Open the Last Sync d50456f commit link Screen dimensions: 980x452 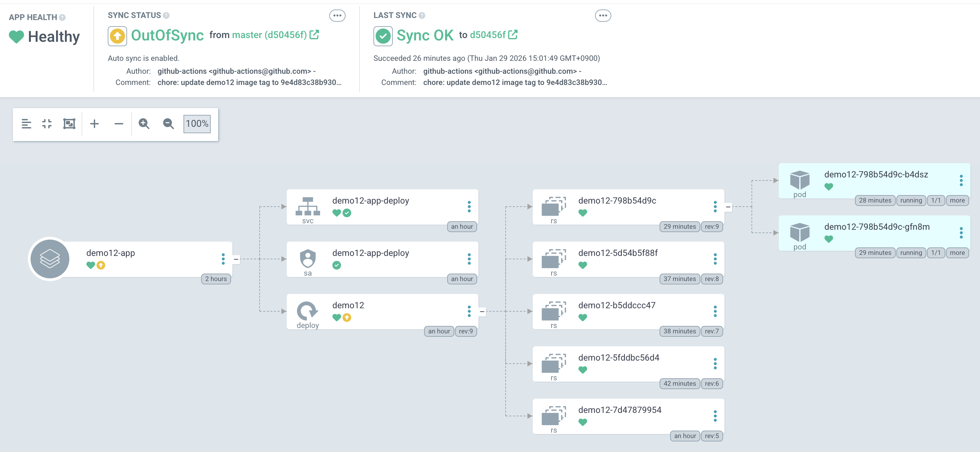click(x=488, y=35)
